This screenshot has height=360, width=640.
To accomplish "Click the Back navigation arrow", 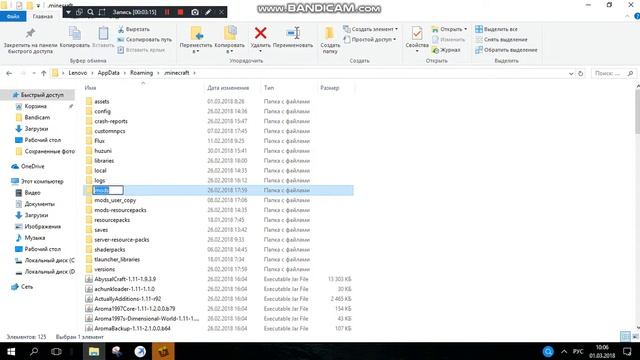I will click(9, 73).
